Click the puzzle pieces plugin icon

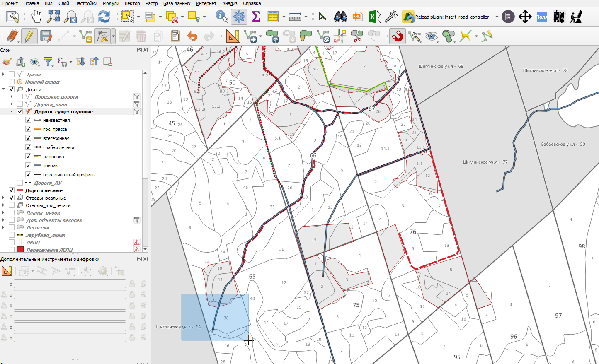pos(559,17)
